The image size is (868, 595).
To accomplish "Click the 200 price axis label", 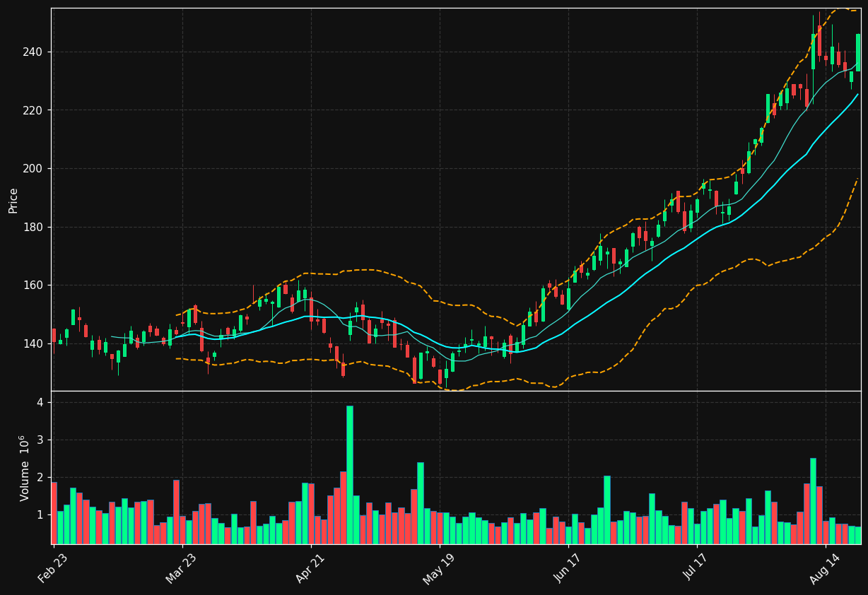I will [33, 169].
